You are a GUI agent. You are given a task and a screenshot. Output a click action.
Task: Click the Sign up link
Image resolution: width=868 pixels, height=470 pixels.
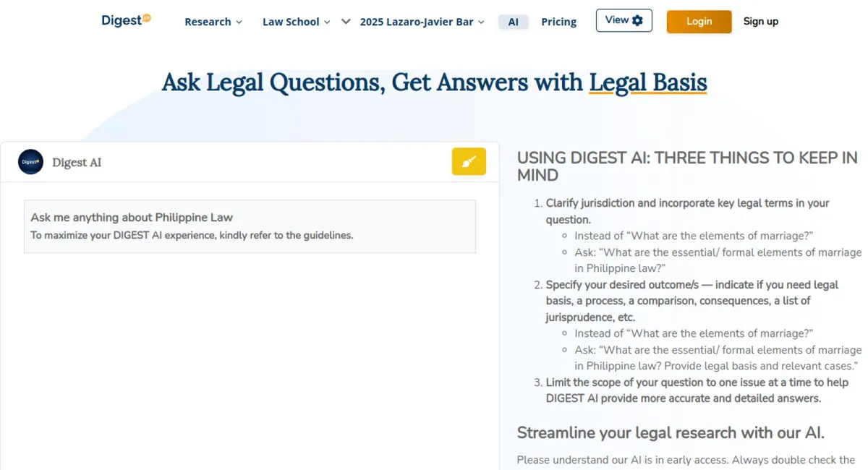pyautogui.click(x=761, y=21)
